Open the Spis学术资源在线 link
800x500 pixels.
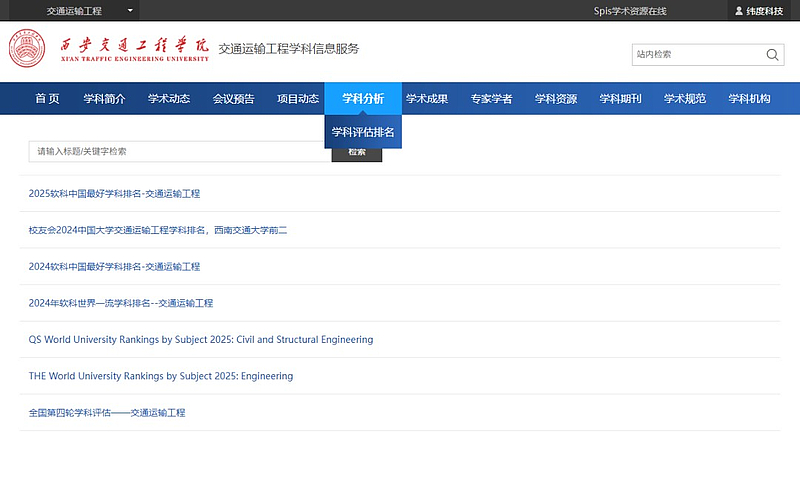[630, 11]
